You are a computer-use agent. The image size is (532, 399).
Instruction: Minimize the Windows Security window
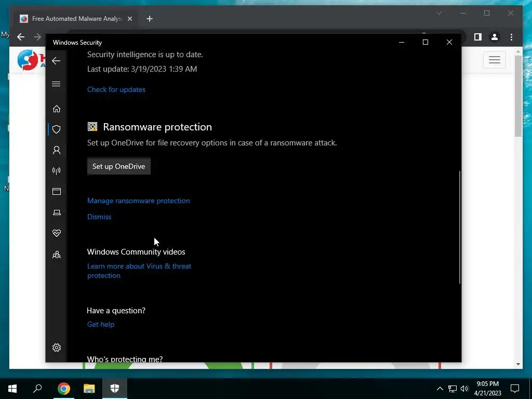[x=402, y=42]
